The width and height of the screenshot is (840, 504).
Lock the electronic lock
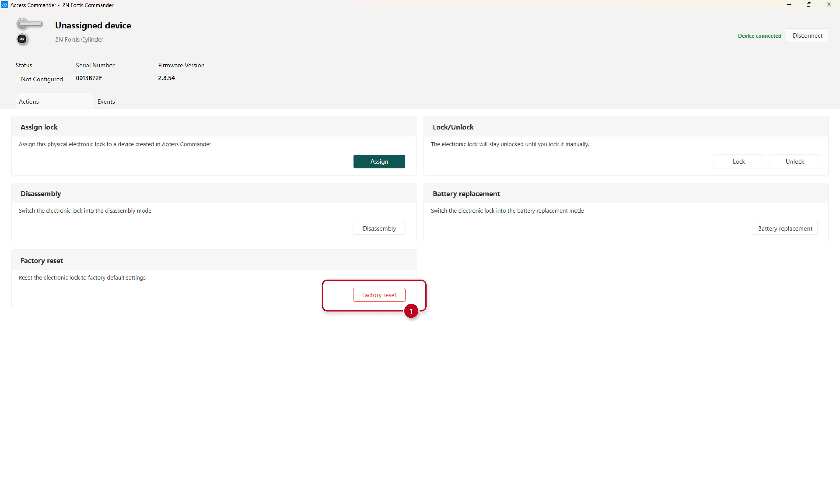pos(738,162)
